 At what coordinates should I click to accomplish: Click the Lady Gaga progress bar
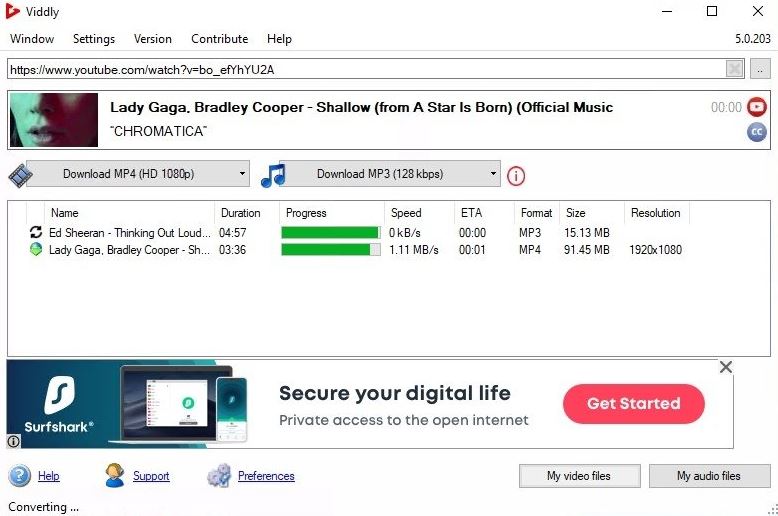point(331,250)
